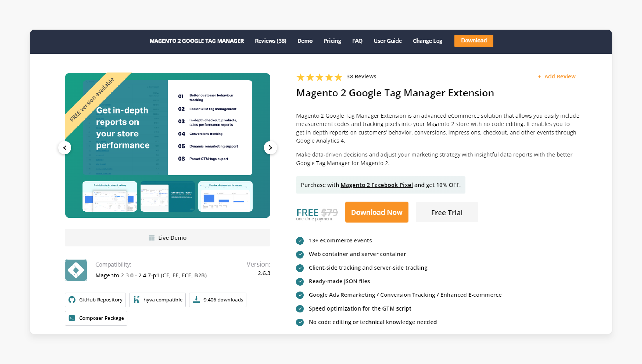This screenshot has width=642, height=364.
Task: Click the 'Get in-depth reports' slide text
Action: click(x=123, y=128)
